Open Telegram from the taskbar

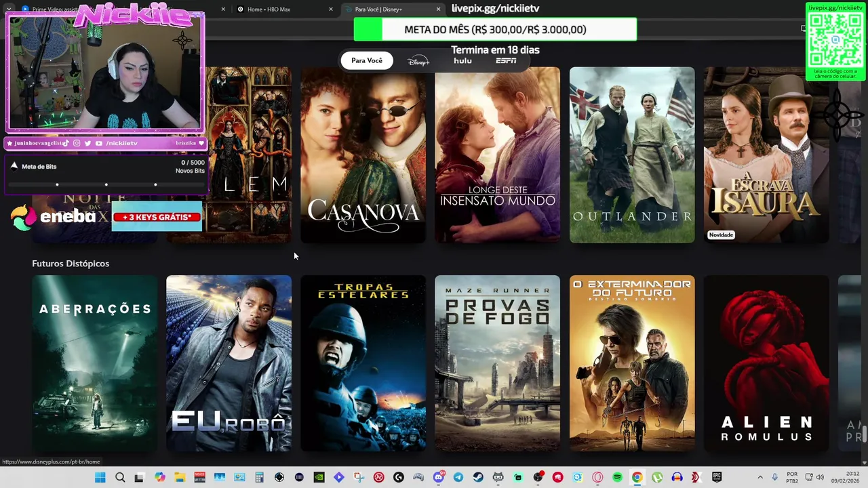tap(458, 477)
